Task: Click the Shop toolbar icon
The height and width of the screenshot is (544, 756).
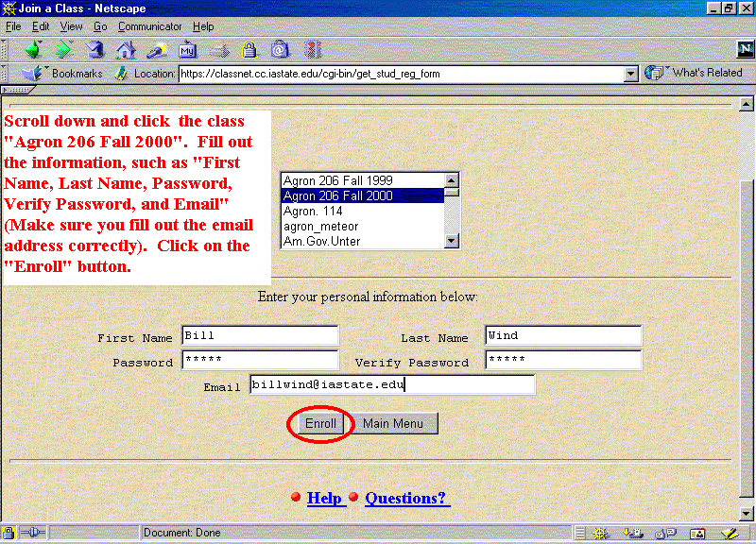Action: 281,49
